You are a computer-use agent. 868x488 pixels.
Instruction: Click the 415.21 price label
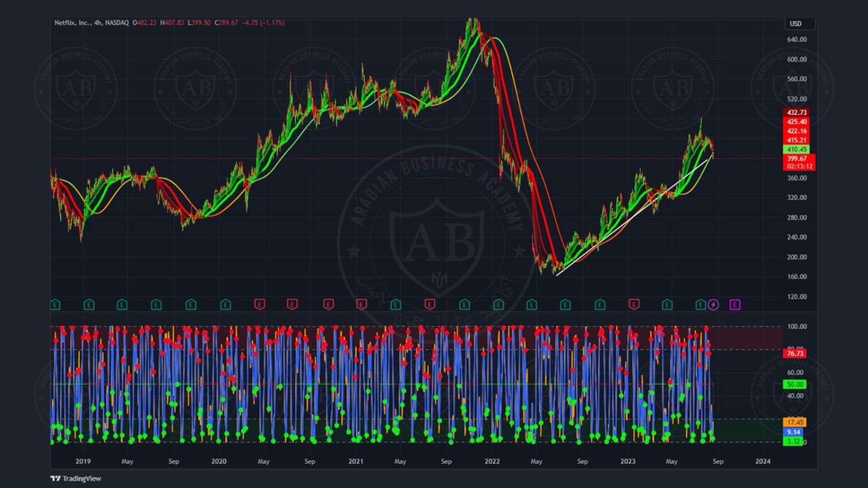point(796,141)
